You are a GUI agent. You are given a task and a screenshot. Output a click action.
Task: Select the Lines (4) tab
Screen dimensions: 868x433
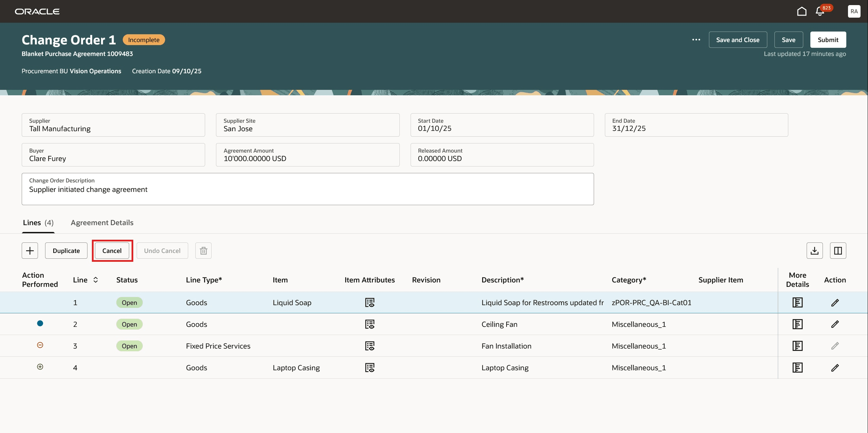(38, 222)
